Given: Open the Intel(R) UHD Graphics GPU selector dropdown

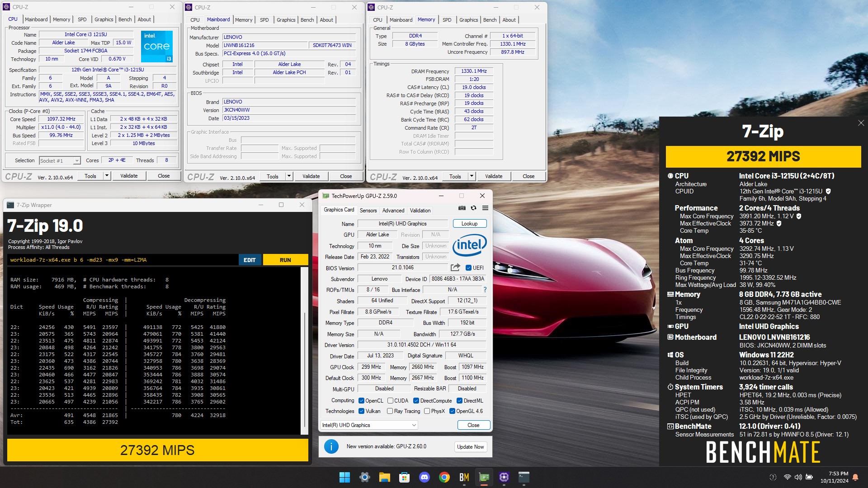Looking at the screenshot, I should click(369, 425).
